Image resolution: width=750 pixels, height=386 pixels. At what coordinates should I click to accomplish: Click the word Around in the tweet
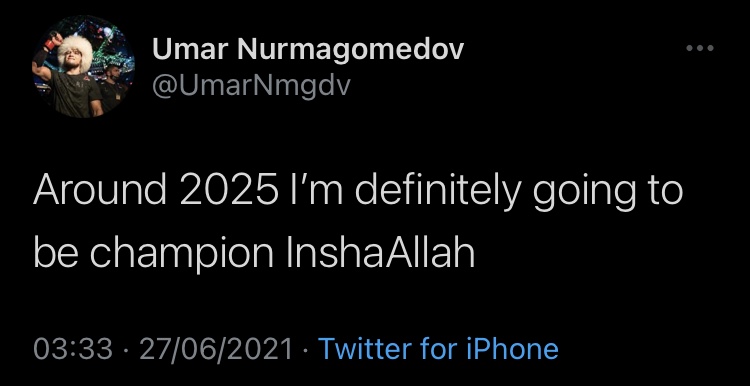tap(100, 191)
